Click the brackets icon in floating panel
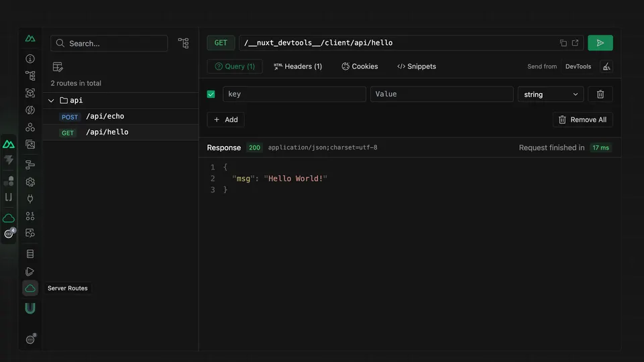 (x=9, y=197)
